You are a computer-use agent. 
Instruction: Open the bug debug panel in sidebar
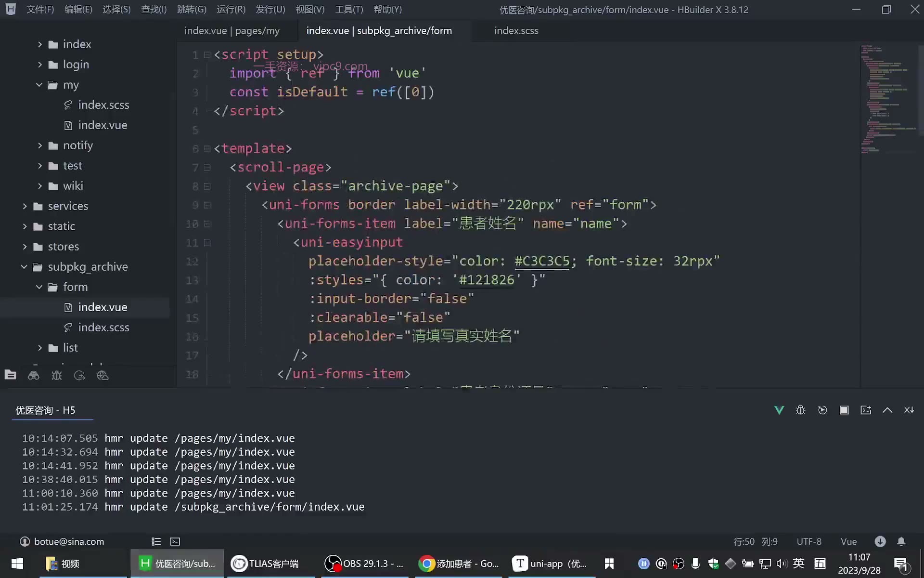(x=57, y=375)
